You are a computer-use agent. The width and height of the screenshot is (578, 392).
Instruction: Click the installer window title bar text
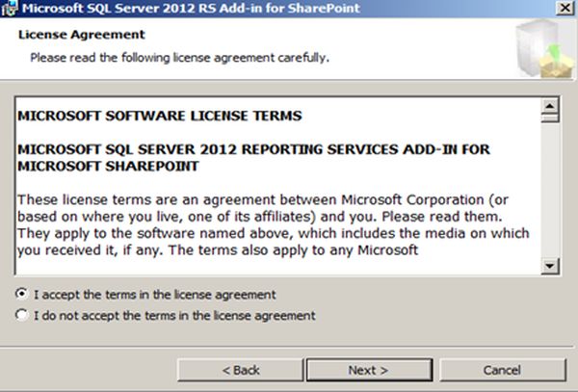183,9
